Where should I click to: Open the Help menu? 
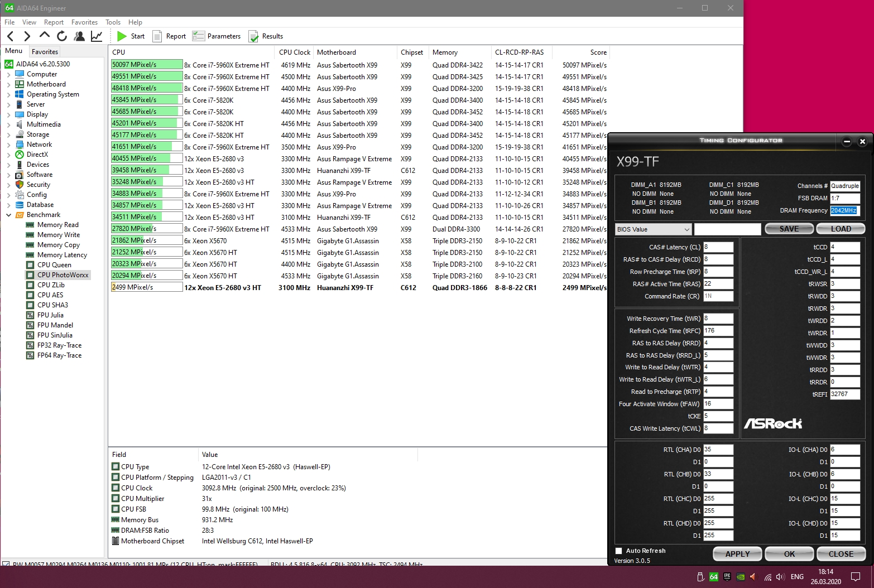click(135, 22)
